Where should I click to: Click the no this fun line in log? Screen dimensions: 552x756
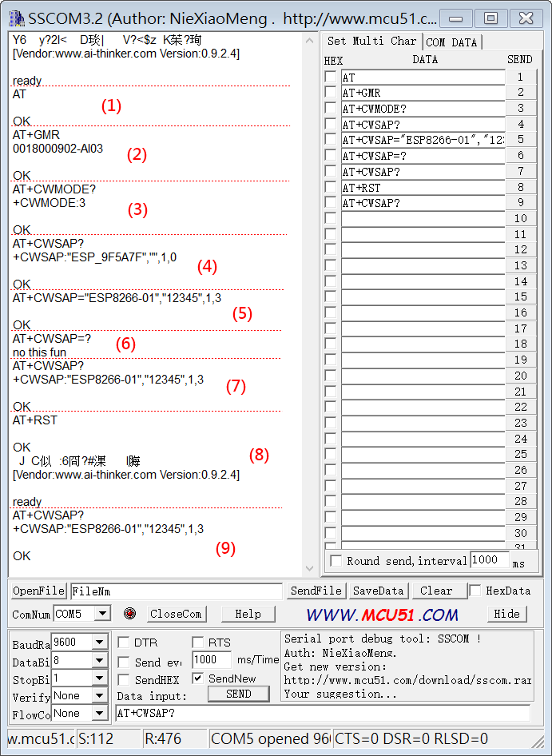pyautogui.click(x=39, y=352)
